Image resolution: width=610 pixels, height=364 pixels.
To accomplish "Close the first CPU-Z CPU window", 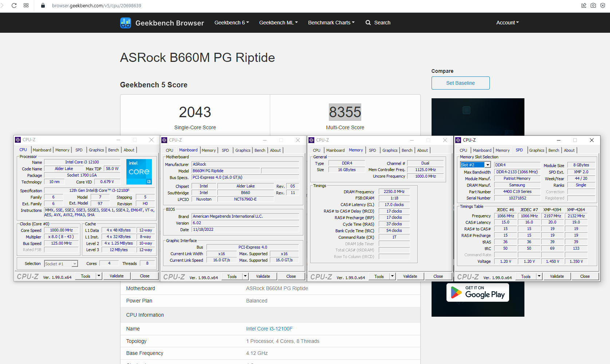I will [x=151, y=140].
